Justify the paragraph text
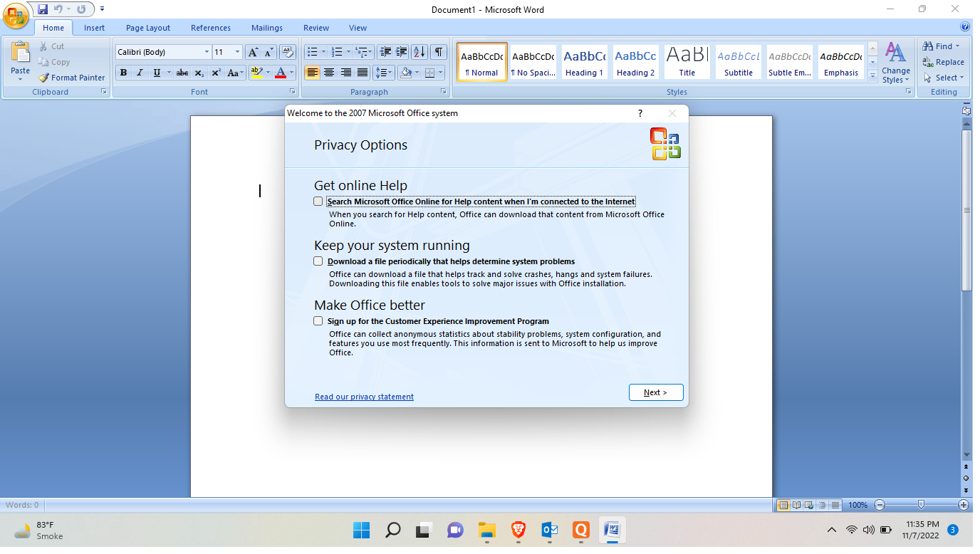The image size is (980, 554). (x=363, y=73)
